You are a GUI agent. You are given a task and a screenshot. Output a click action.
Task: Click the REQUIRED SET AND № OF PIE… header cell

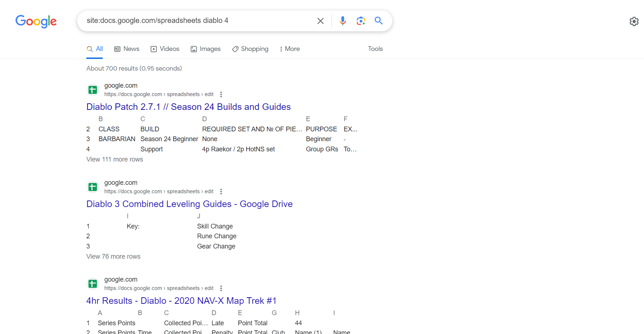click(252, 129)
